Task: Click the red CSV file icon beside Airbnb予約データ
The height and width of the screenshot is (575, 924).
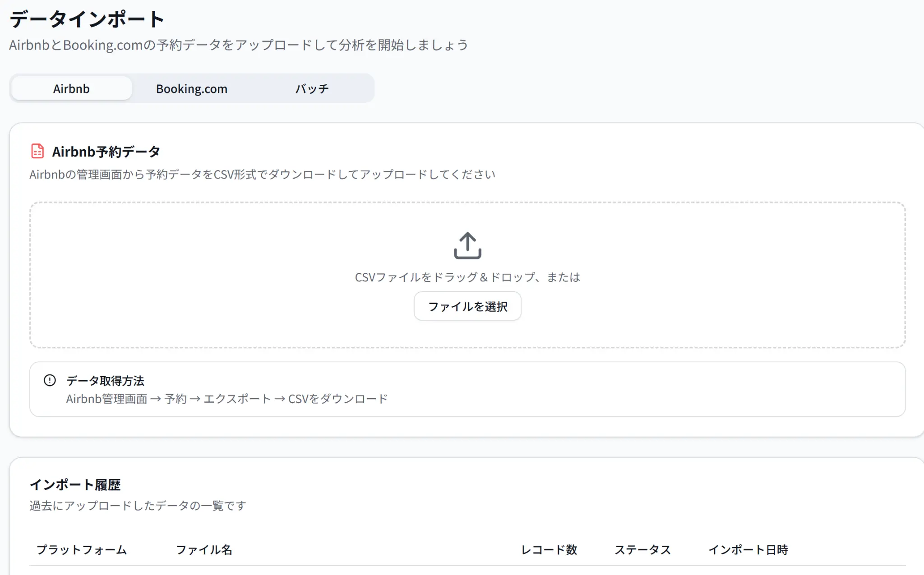Action: (x=37, y=152)
